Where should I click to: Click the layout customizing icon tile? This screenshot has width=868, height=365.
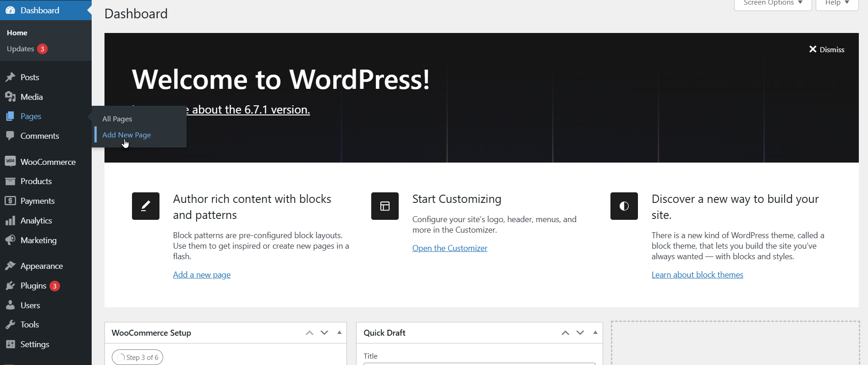click(385, 206)
